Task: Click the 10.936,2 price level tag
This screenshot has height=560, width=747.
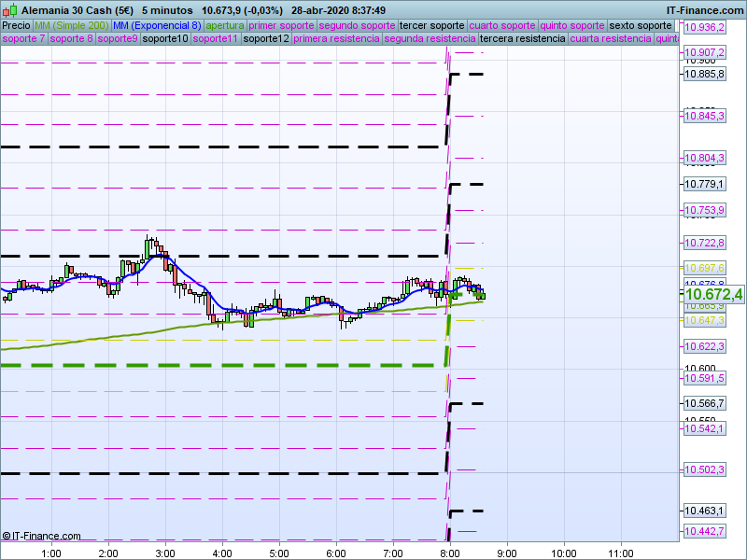Action: tap(704, 28)
